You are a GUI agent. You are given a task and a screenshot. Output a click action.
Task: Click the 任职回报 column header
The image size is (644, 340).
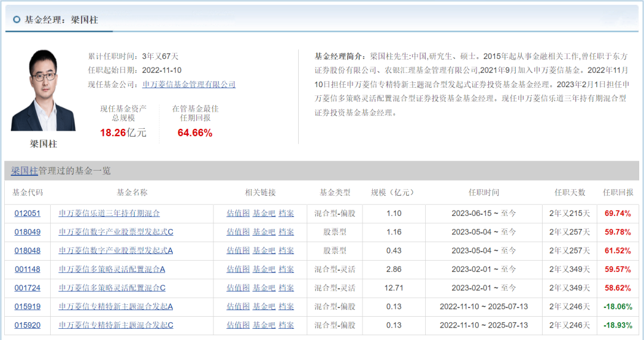pyautogui.click(x=618, y=193)
